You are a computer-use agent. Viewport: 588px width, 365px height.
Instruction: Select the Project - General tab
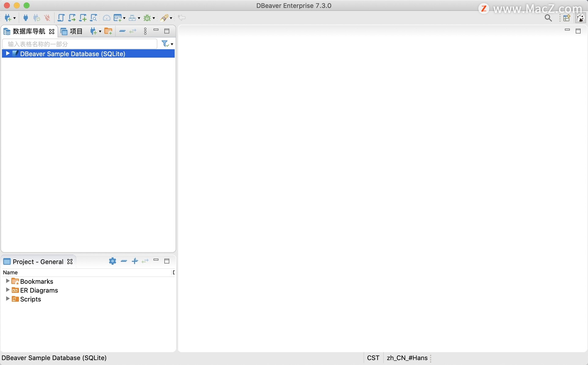pos(38,262)
